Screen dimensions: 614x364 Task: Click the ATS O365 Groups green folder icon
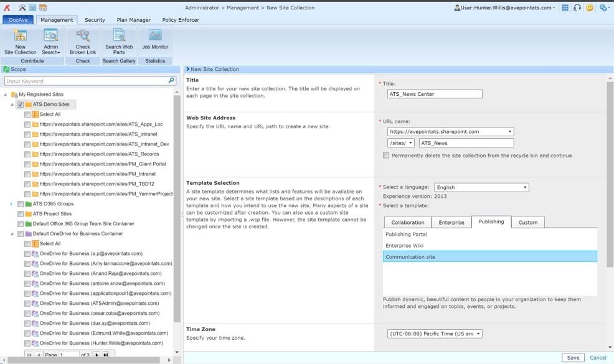click(x=28, y=204)
